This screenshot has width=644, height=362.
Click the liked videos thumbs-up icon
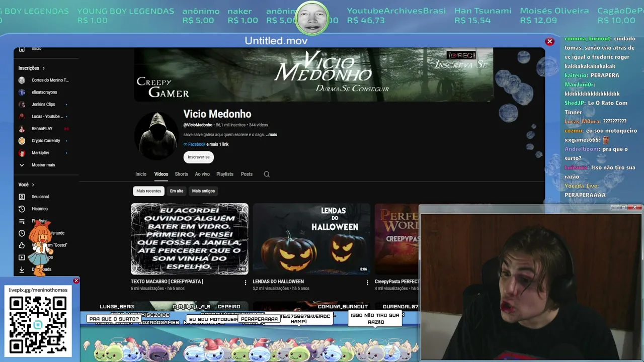click(x=22, y=245)
